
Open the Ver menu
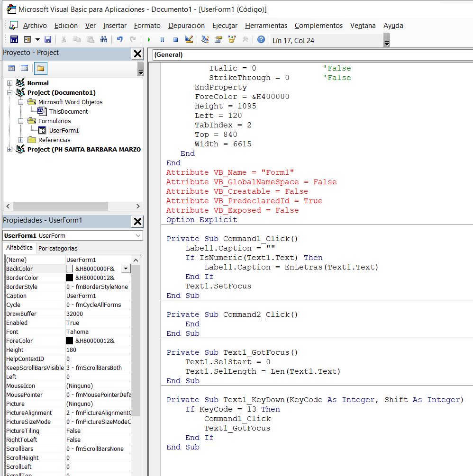[x=90, y=26]
